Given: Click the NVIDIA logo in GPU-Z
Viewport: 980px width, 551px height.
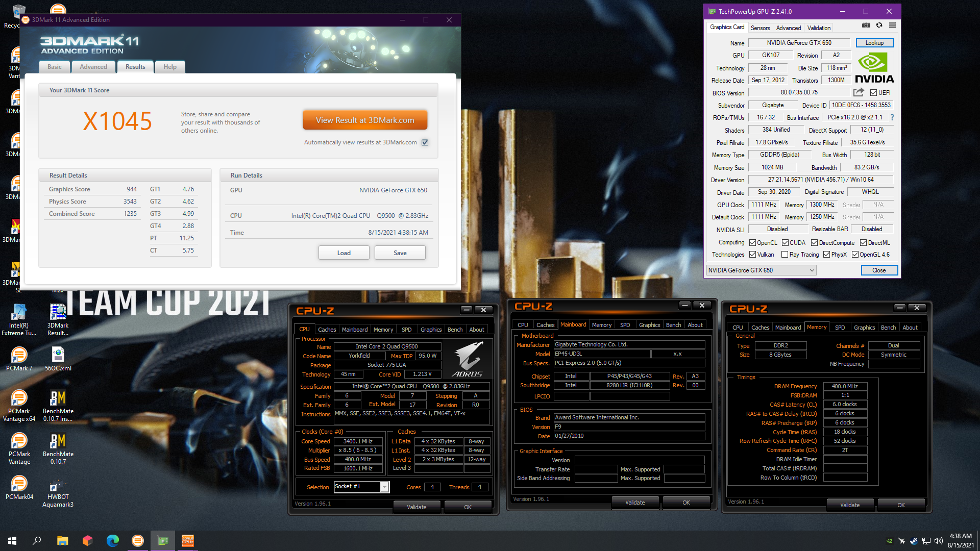Looking at the screenshot, I should [x=874, y=68].
